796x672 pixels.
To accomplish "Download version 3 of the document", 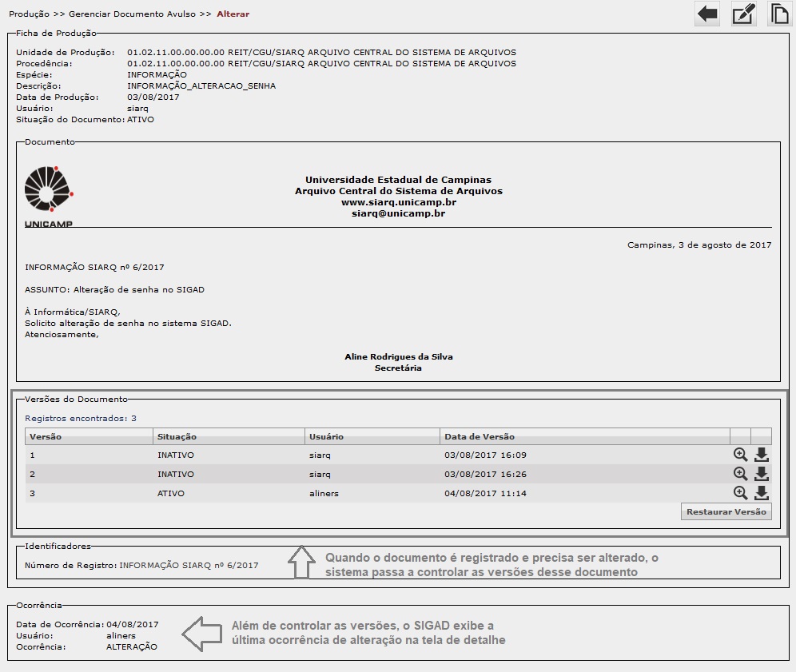I will coord(762,493).
